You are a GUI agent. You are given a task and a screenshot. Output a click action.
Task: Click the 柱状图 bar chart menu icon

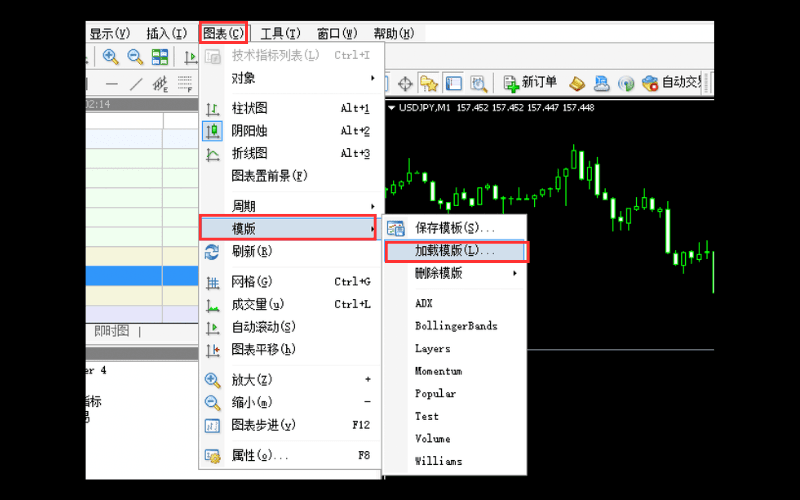coord(213,109)
